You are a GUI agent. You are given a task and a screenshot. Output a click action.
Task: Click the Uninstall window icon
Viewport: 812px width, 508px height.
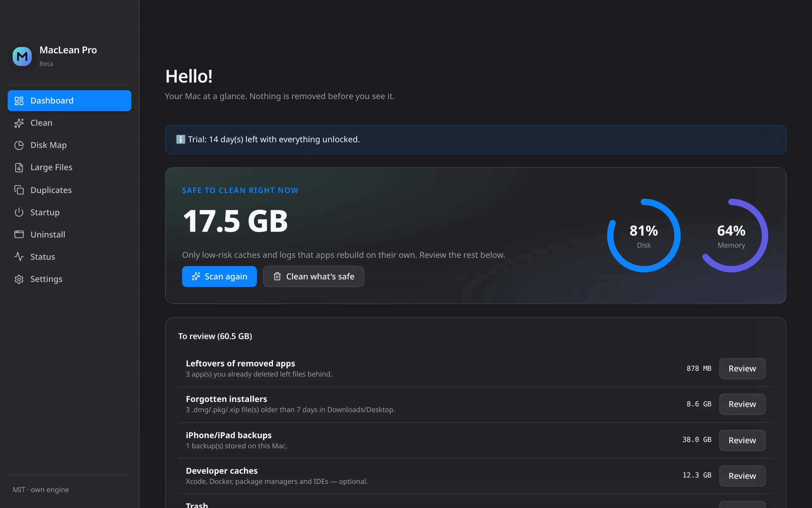coord(19,235)
